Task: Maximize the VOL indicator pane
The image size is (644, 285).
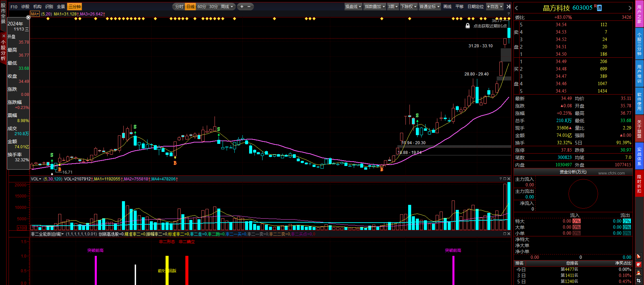Action: (x=504, y=179)
